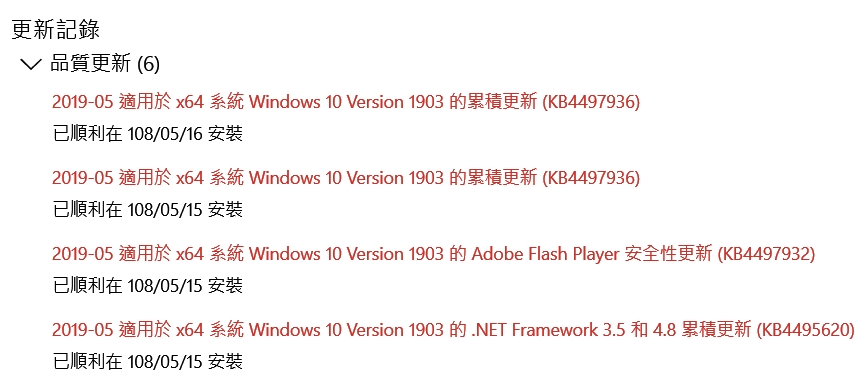This screenshot has height=391, width=864.
Task: Click the 2019-05 prefix of the first update link
Action: coord(83,102)
